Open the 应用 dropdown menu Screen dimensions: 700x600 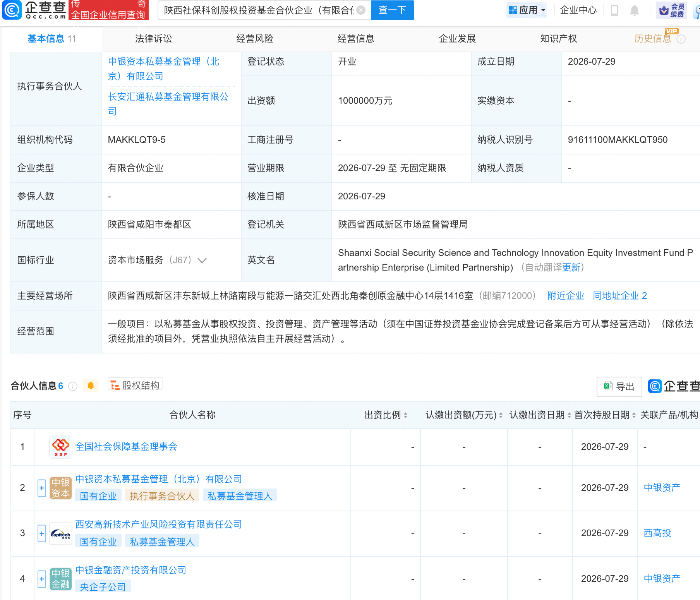(x=527, y=10)
